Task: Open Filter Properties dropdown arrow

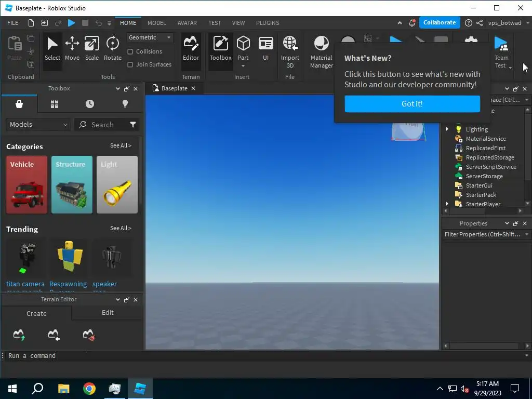Action: click(x=527, y=234)
